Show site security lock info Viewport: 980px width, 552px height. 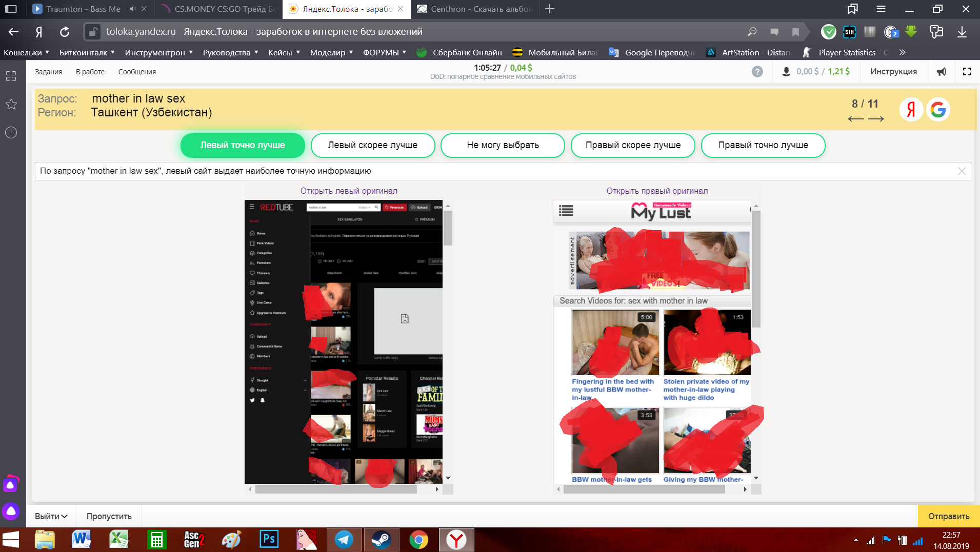(92, 32)
